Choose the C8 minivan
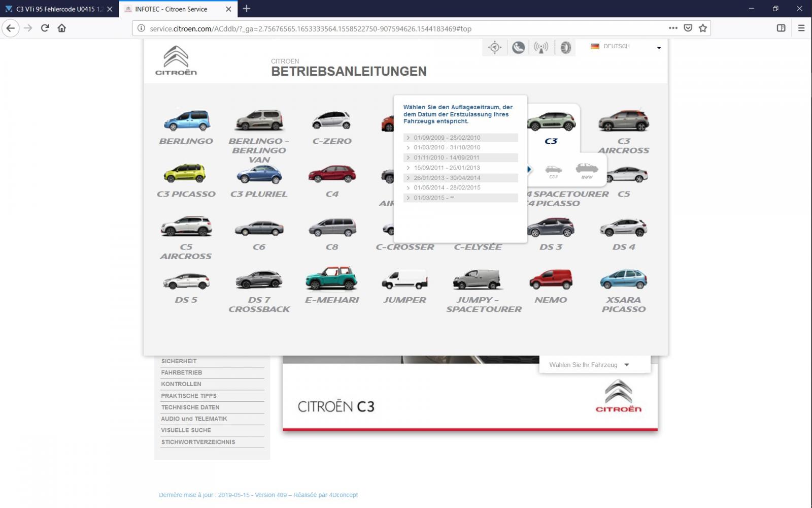This screenshot has height=508, width=812. coord(332,227)
